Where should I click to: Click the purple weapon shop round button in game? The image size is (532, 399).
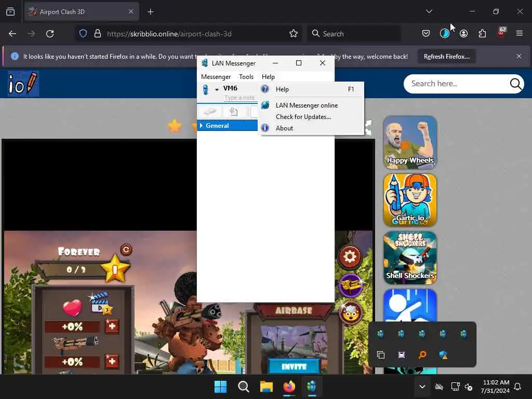351,285
